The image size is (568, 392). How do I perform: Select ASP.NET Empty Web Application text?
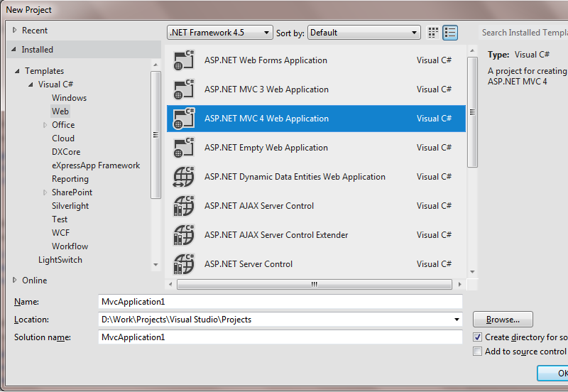point(266,148)
